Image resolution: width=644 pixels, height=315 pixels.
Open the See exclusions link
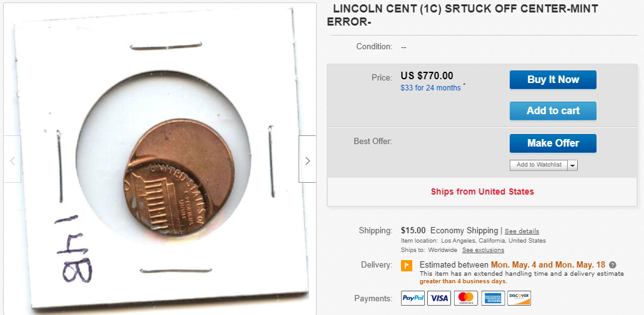[483, 250]
